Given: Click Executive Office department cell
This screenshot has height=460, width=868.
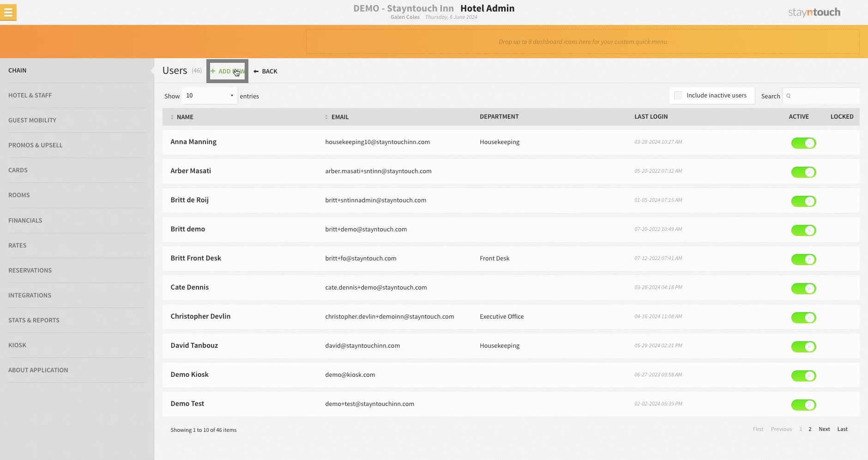Looking at the screenshot, I should (502, 317).
